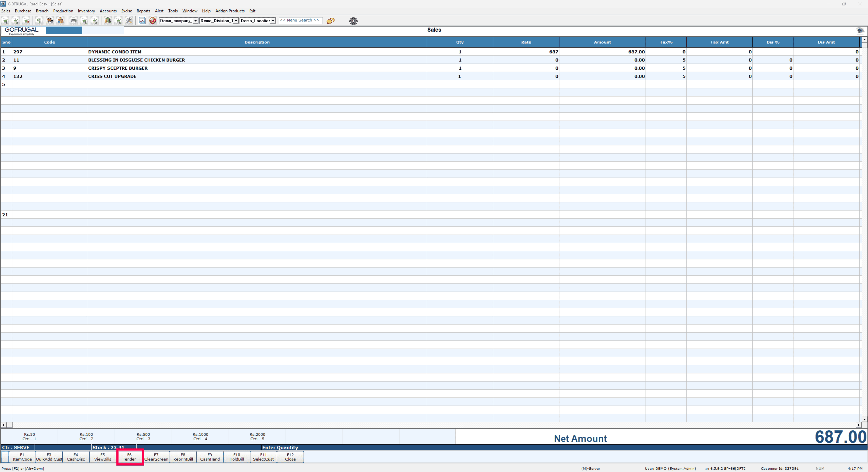Click the speaker icon near Sales title
This screenshot has height=472, width=868.
(860, 30)
